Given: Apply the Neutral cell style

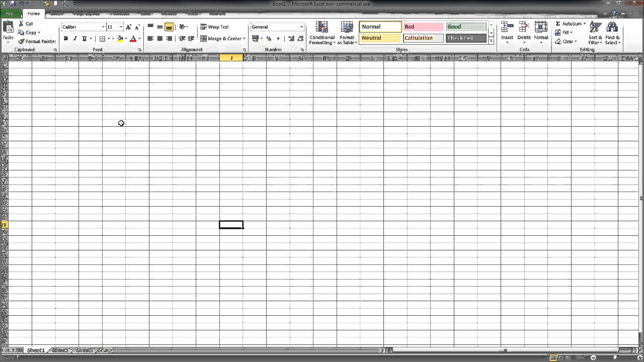Looking at the screenshot, I should [380, 38].
